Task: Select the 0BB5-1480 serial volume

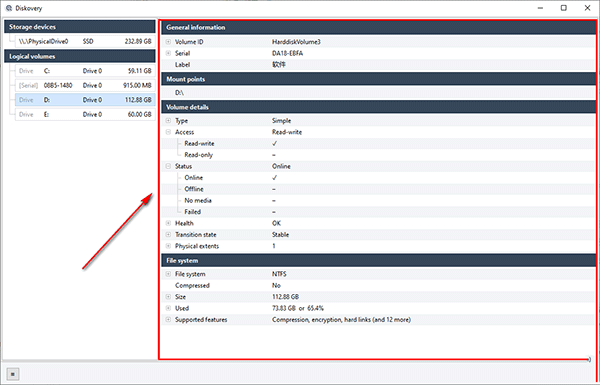Action: [x=85, y=85]
